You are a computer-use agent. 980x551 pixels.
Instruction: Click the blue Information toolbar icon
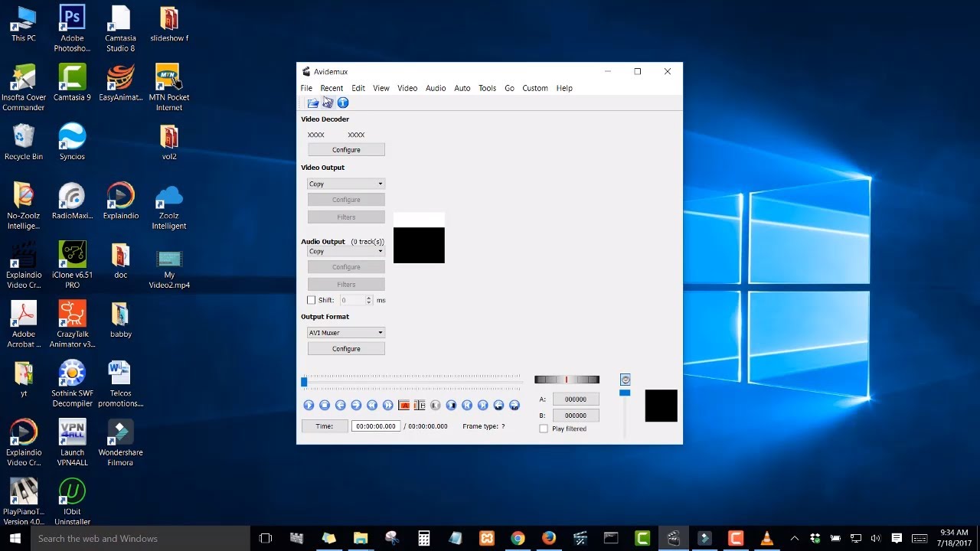[x=343, y=103]
